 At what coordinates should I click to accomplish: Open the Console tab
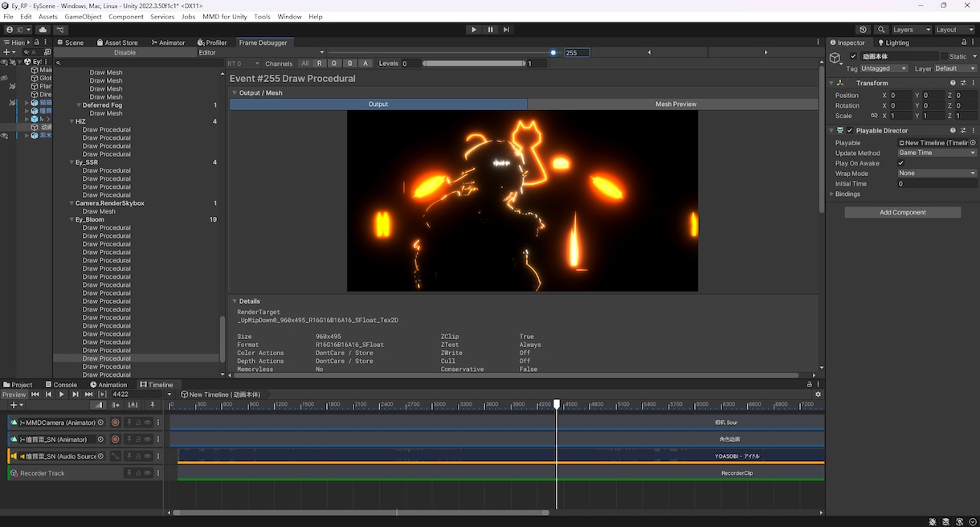click(x=61, y=385)
